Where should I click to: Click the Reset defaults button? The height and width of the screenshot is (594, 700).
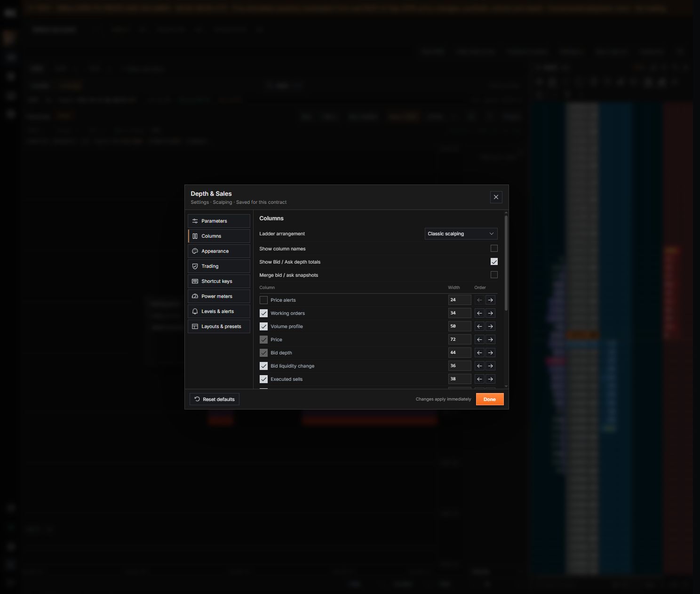pyautogui.click(x=215, y=399)
